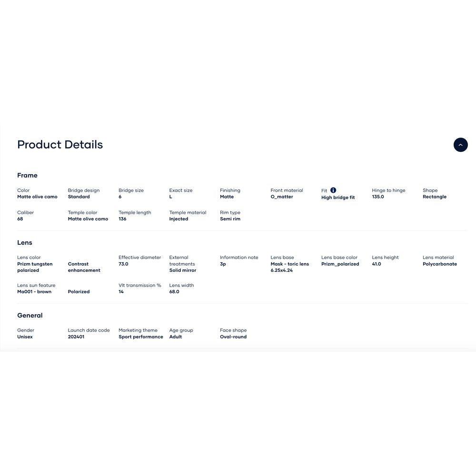The height and width of the screenshot is (476, 476).
Task: Click the Prizm tungsten polarized lens color
Action: coord(35,267)
